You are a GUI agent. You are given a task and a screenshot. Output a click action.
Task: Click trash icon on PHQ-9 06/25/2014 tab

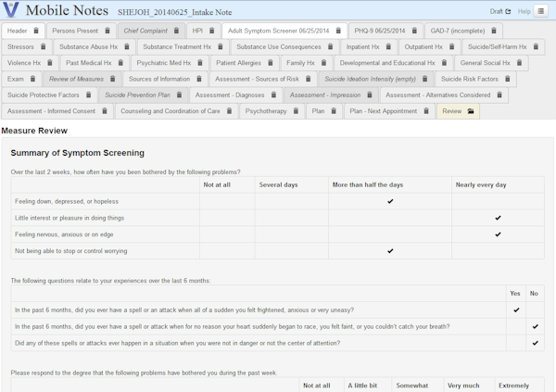click(x=414, y=31)
